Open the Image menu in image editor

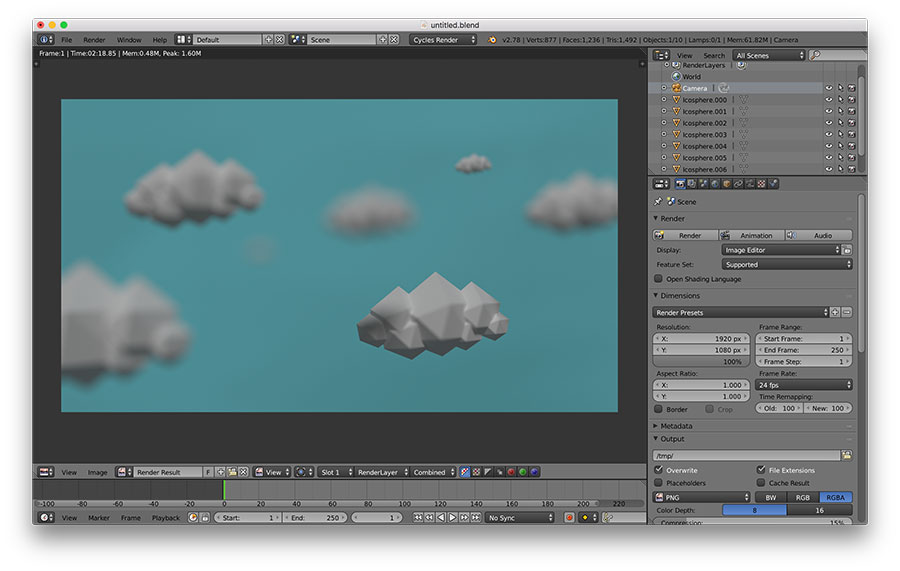pyautogui.click(x=97, y=472)
